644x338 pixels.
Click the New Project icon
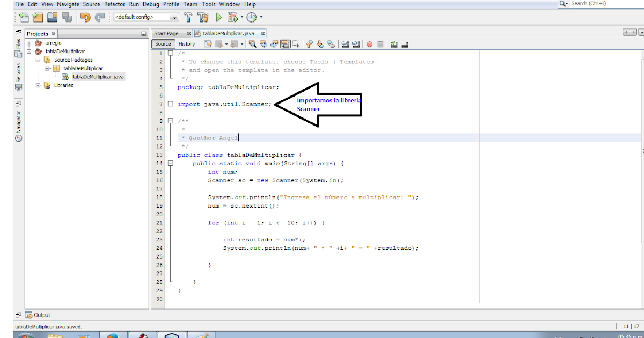tap(38, 17)
